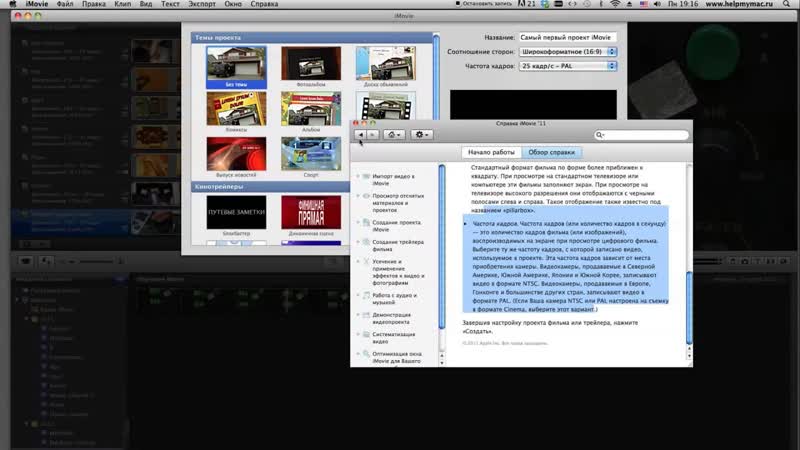
Task: Click the Просмотр отснятых материалов topic icon
Action: (366, 195)
